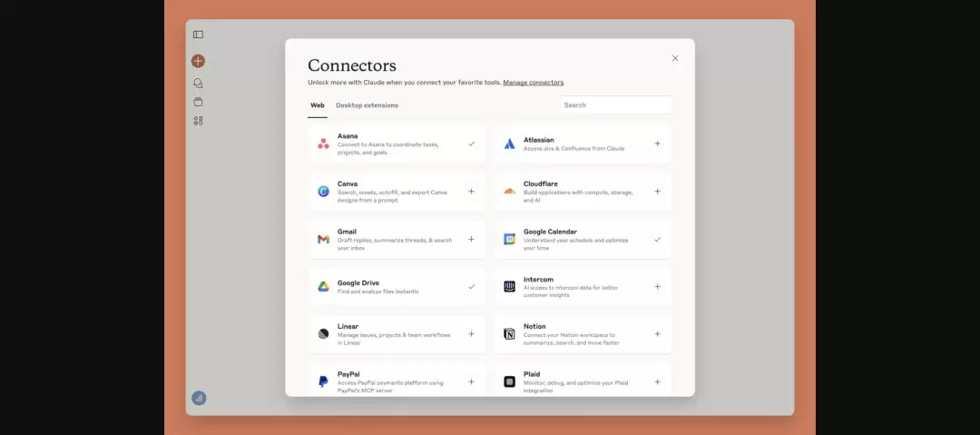The width and height of the screenshot is (980, 435).
Task: Focus the connectors Search field
Action: point(615,105)
